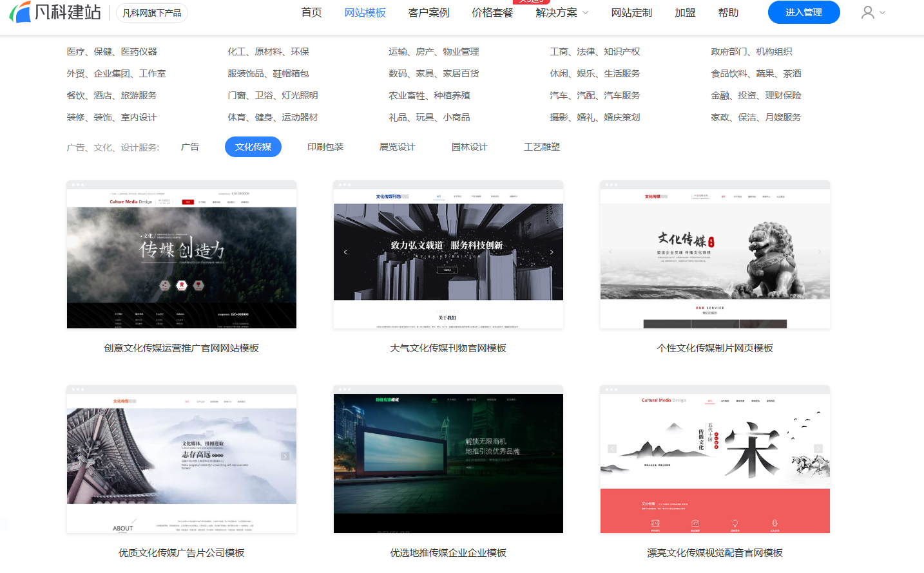Select the 食品饮料、蔬果、茶酒 category
This screenshot has width=924, height=573.
tap(756, 73)
